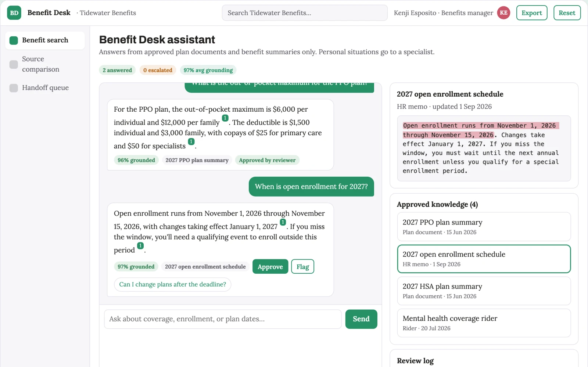Screen dimensions: 588x367
Task: Click the "HR memo · updated 1 Sep 2026" line
Action: [444, 107]
